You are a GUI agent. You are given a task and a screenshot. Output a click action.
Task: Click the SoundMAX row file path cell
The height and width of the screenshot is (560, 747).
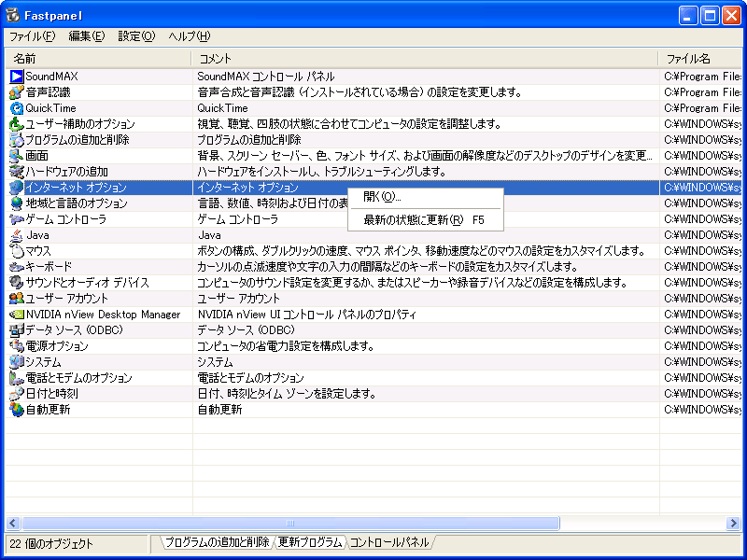(x=703, y=77)
